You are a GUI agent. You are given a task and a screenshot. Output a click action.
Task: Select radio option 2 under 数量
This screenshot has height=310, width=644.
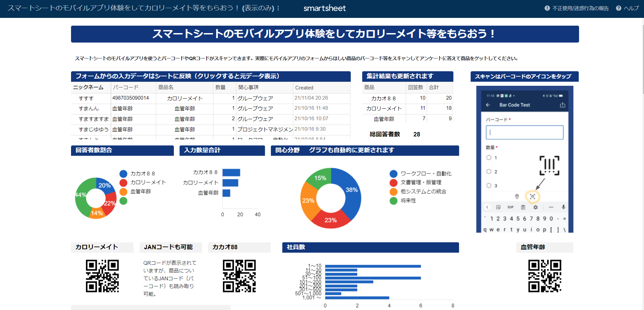(488, 171)
